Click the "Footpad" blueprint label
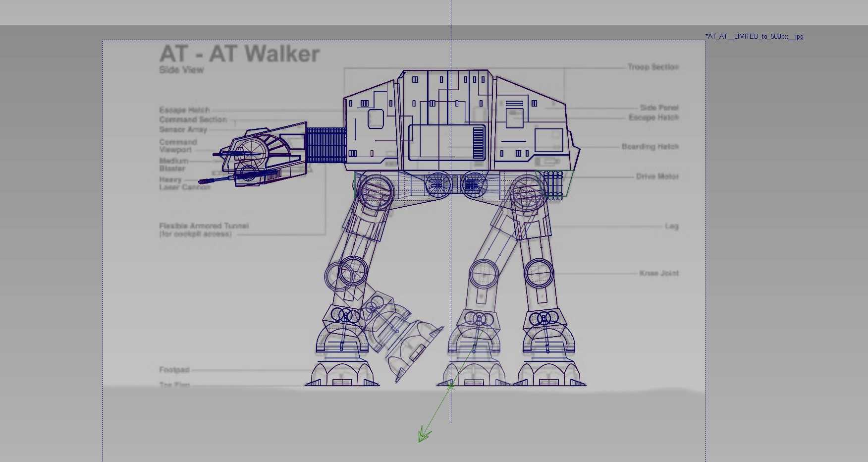The image size is (868, 462). 174,370
